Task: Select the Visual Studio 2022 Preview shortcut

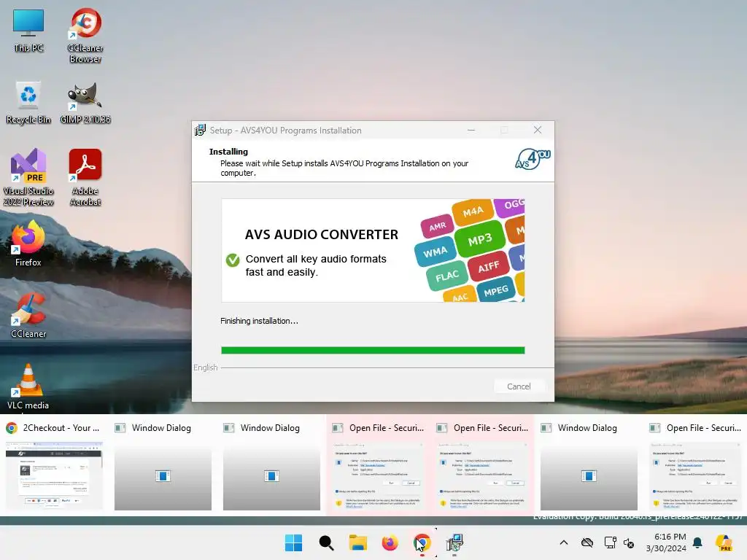Action: tap(28, 177)
